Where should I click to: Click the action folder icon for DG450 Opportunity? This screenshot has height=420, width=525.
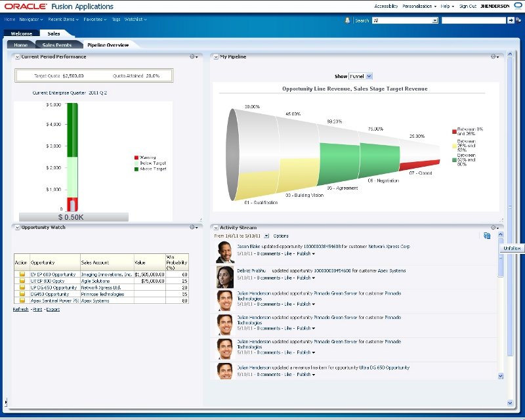pyautogui.click(x=22, y=294)
